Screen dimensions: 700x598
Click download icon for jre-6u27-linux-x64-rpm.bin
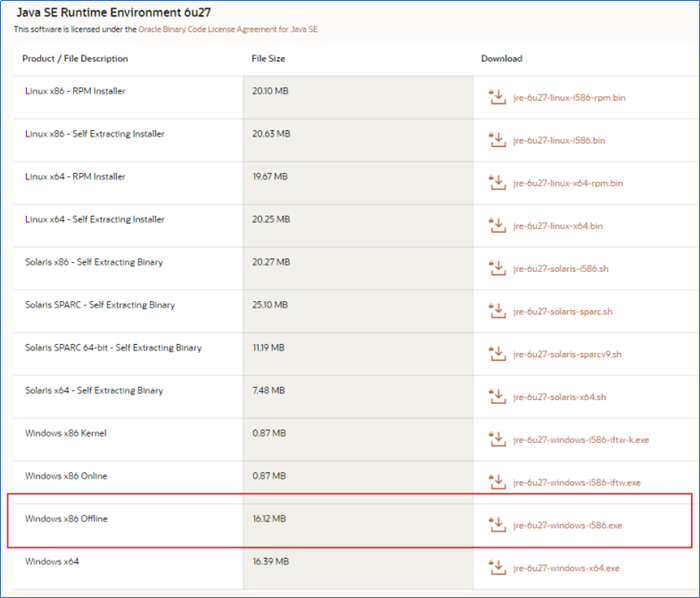click(x=497, y=183)
